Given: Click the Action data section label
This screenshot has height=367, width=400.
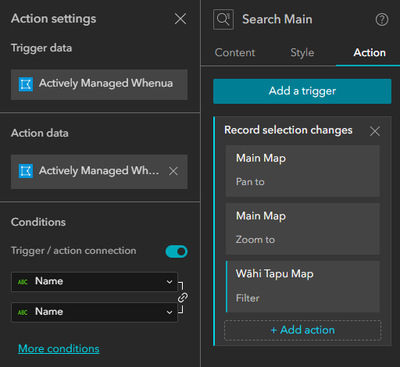Looking at the screenshot, I should pos(40,133).
